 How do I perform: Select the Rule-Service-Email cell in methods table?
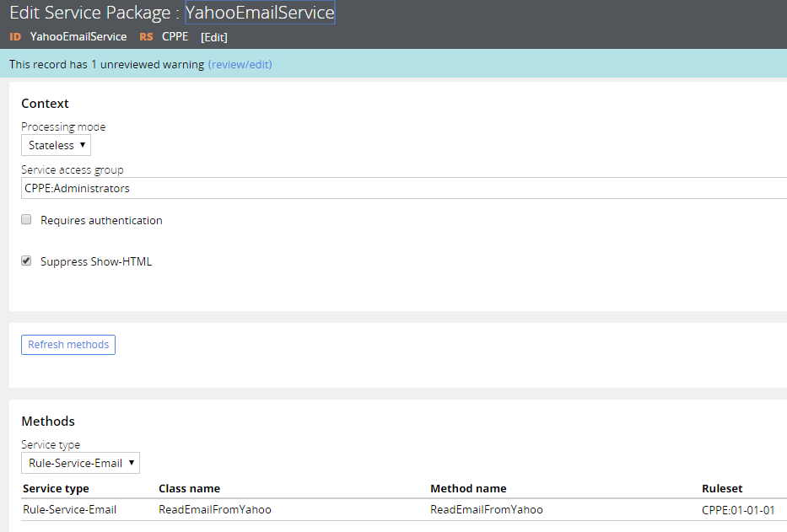pos(70,510)
